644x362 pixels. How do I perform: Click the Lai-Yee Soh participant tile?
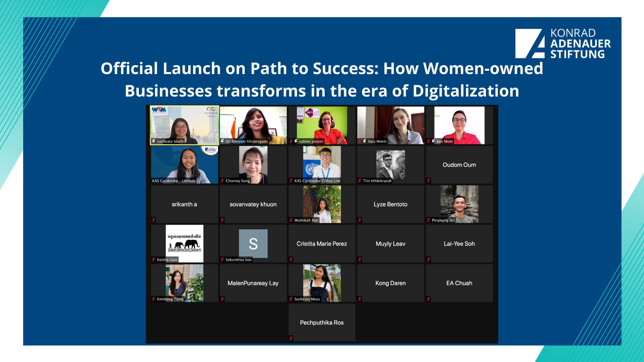pyautogui.click(x=459, y=244)
